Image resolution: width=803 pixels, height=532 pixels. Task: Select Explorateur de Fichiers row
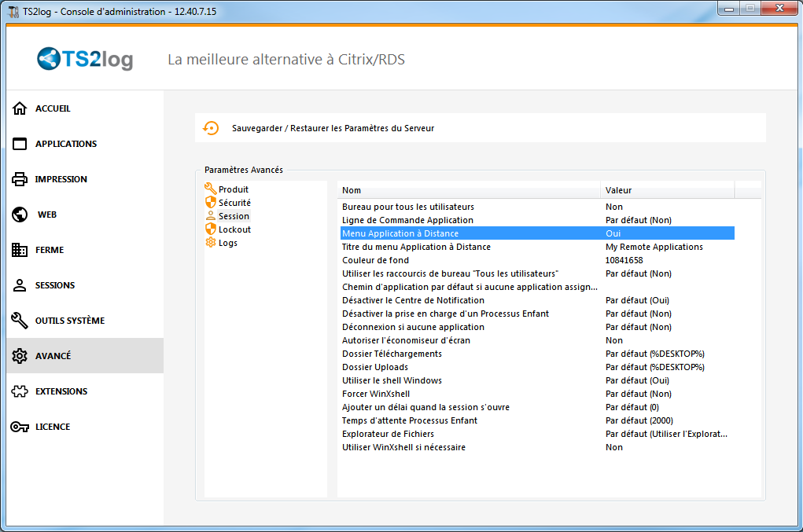(537, 434)
